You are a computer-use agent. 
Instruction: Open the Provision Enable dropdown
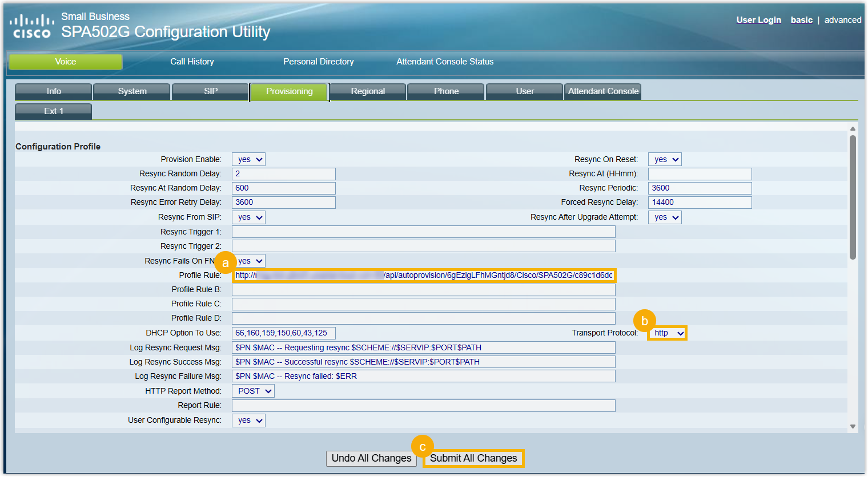[x=248, y=160]
